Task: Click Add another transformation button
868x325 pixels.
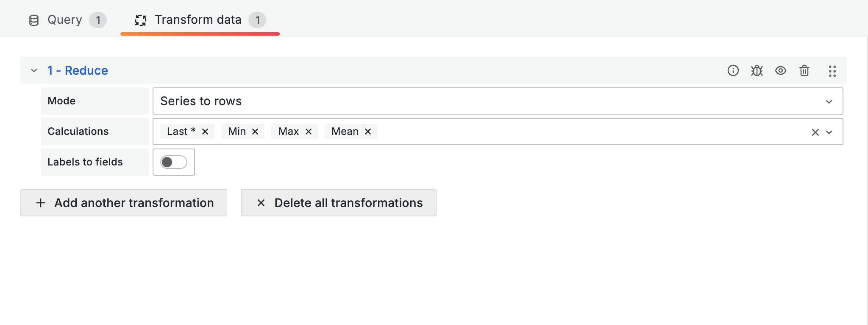Action: (x=124, y=203)
